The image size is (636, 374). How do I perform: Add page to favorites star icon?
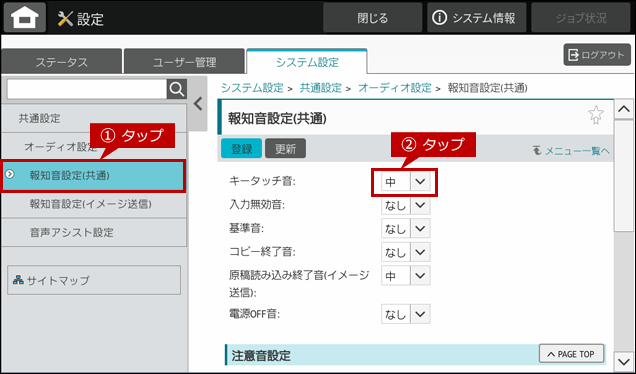[596, 115]
